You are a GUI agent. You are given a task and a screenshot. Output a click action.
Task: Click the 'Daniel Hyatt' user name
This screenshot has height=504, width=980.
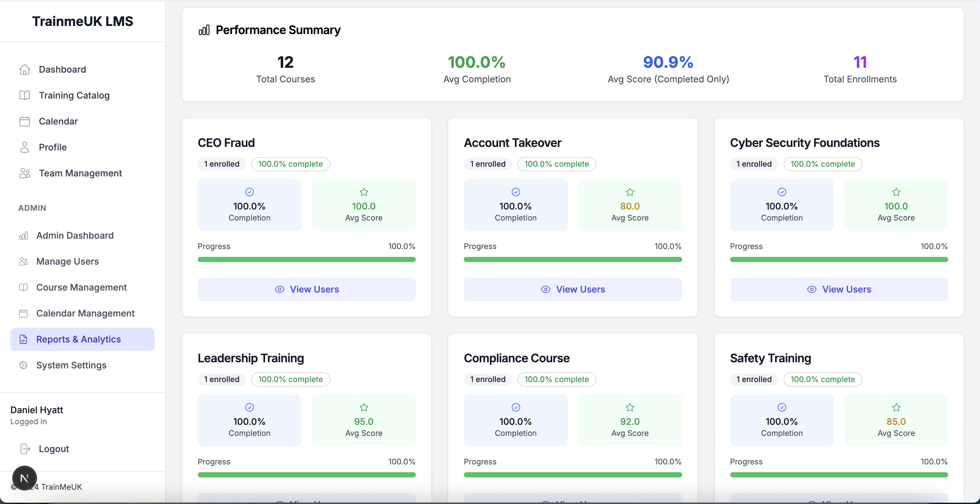(37, 410)
